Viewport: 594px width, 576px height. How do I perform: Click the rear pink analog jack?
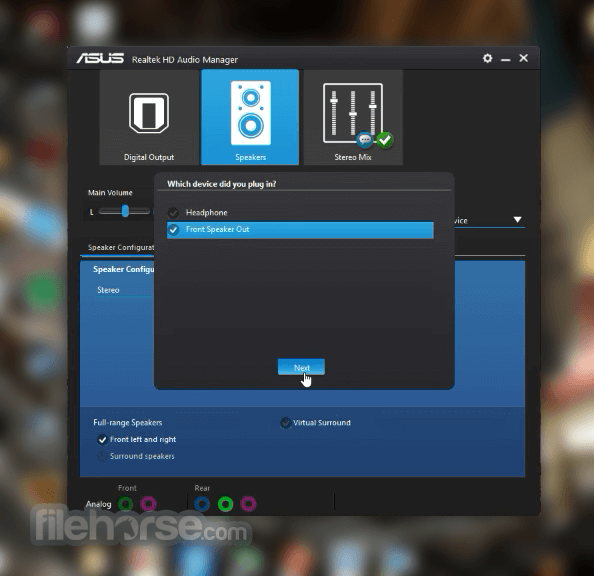[x=249, y=504]
